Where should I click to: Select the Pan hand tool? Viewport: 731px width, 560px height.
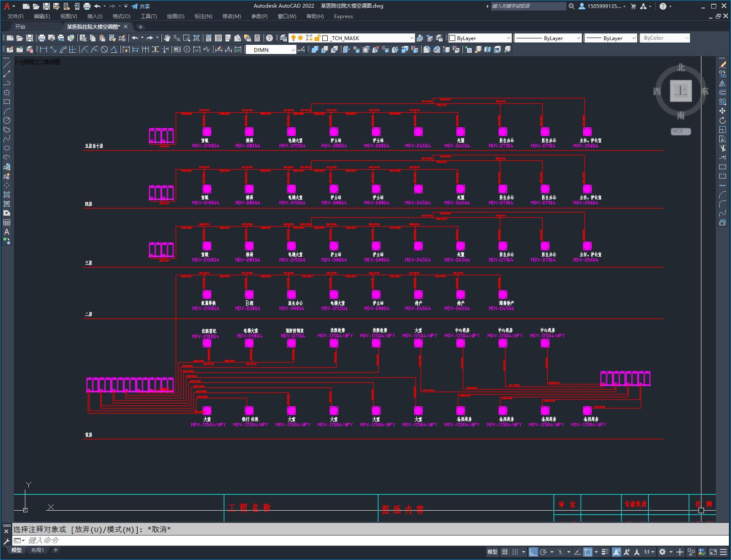click(x=167, y=38)
